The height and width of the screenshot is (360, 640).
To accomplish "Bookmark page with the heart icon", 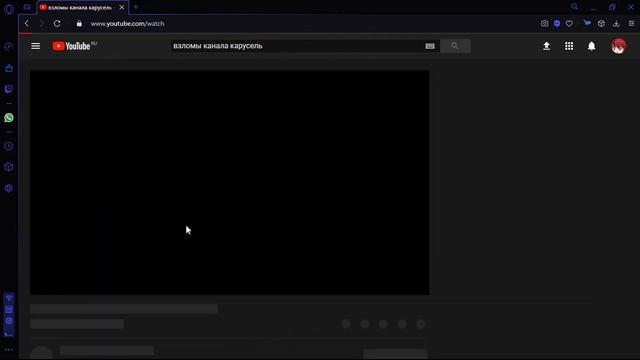I will coord(569,24).
